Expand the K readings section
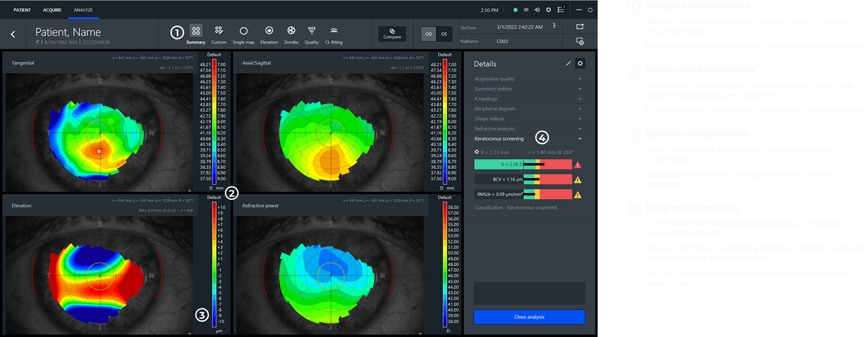868x337 pixels. (x=528, y=99)
